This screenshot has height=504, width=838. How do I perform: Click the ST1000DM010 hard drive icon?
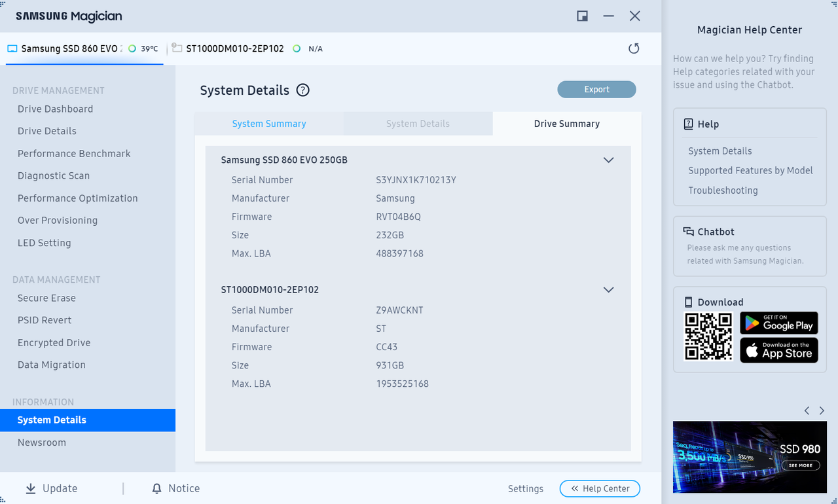click(x=177, y=48)
